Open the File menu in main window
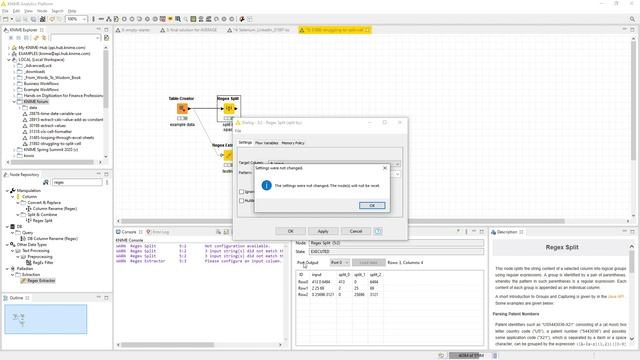The image size is (640, 360). tap(5, 11)
